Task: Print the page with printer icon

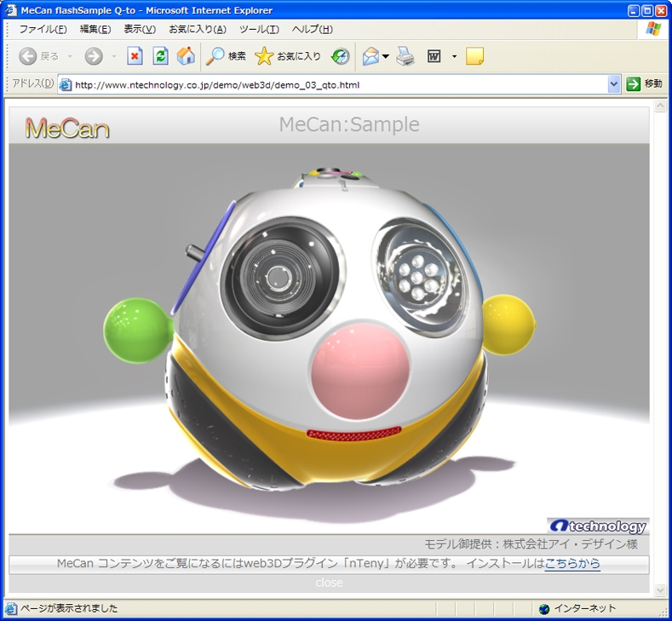Action: coord(405,56)
